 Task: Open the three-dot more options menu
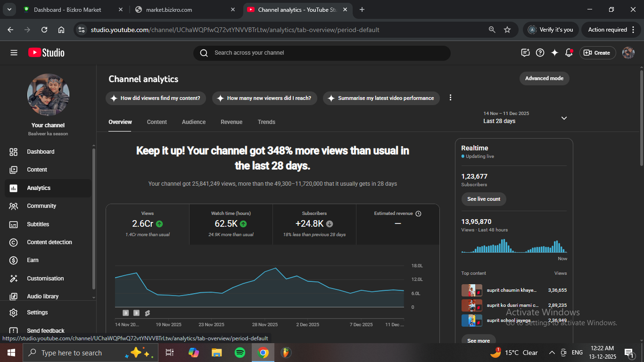click(450, 98)
